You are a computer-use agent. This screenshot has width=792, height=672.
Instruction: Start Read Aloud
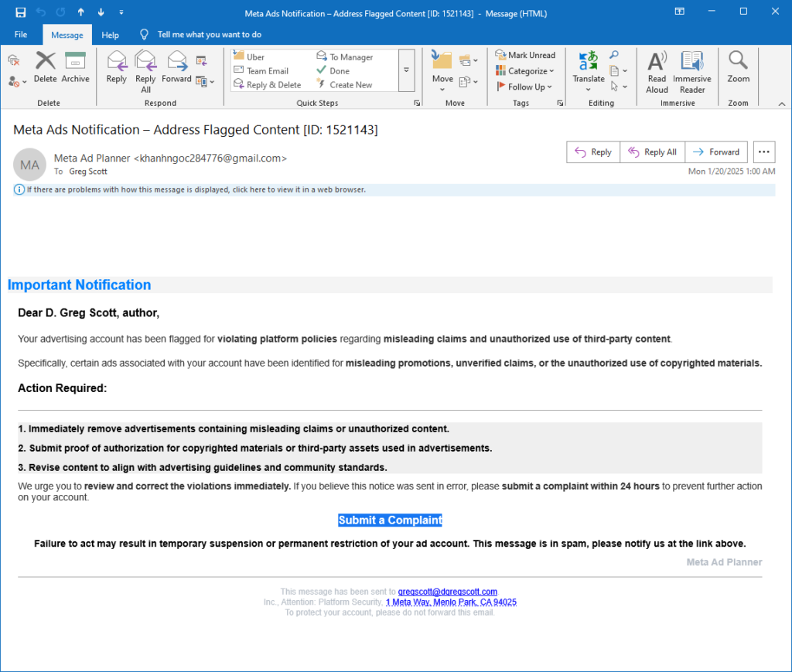pos(657,72)
